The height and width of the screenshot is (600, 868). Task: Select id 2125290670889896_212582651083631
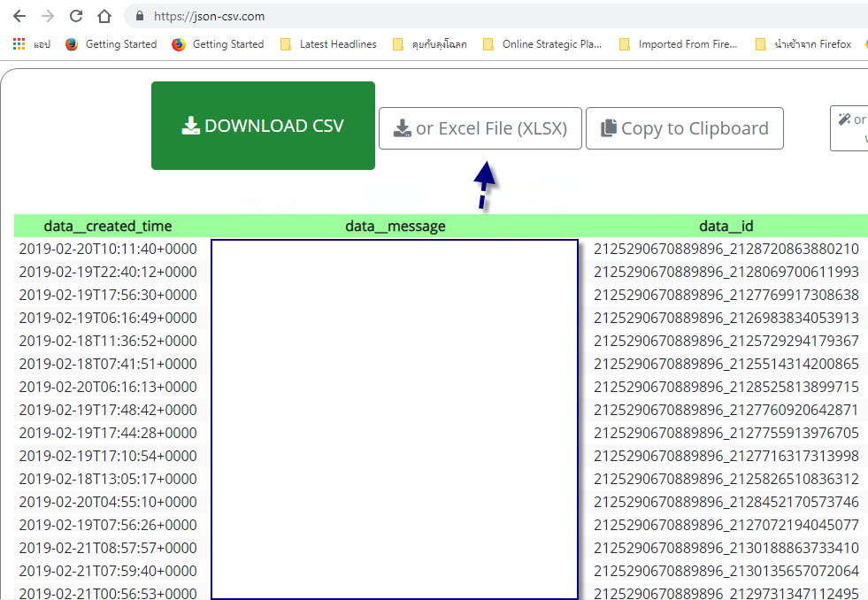tap(726, 479)
